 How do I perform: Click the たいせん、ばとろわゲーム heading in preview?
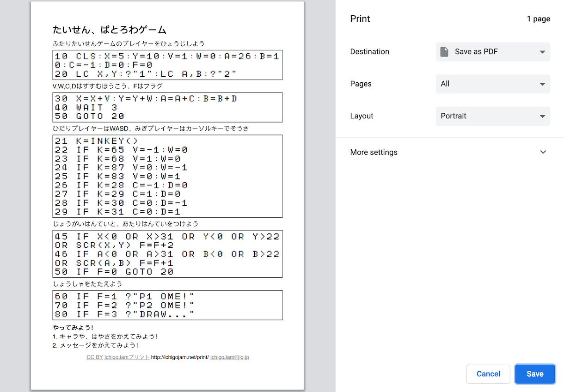click(110, 31)
